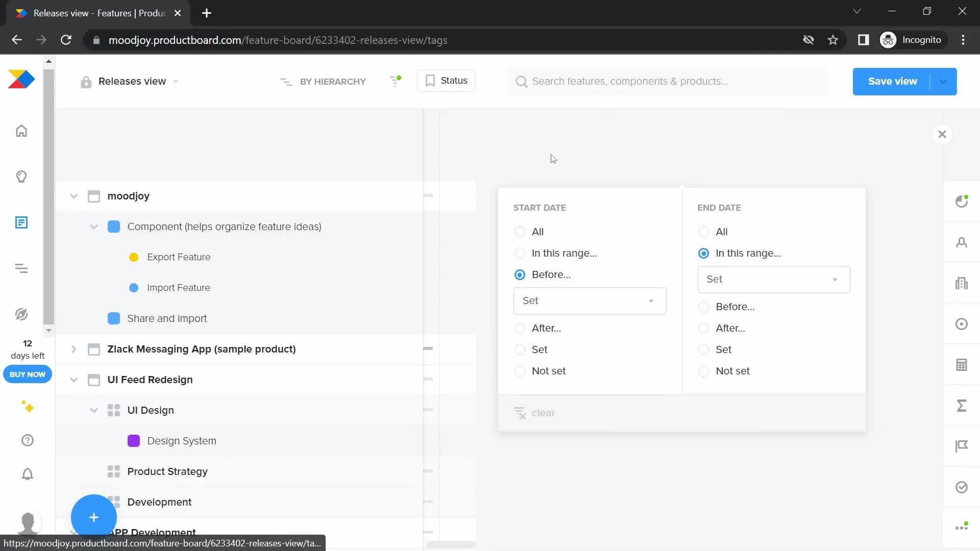Go back in browser history

click(17, 40)
